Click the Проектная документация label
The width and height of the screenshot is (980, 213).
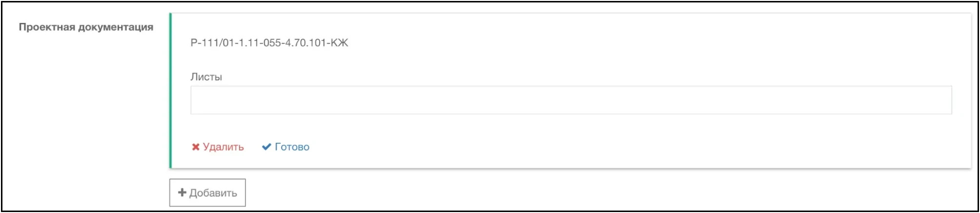(86, 27)
